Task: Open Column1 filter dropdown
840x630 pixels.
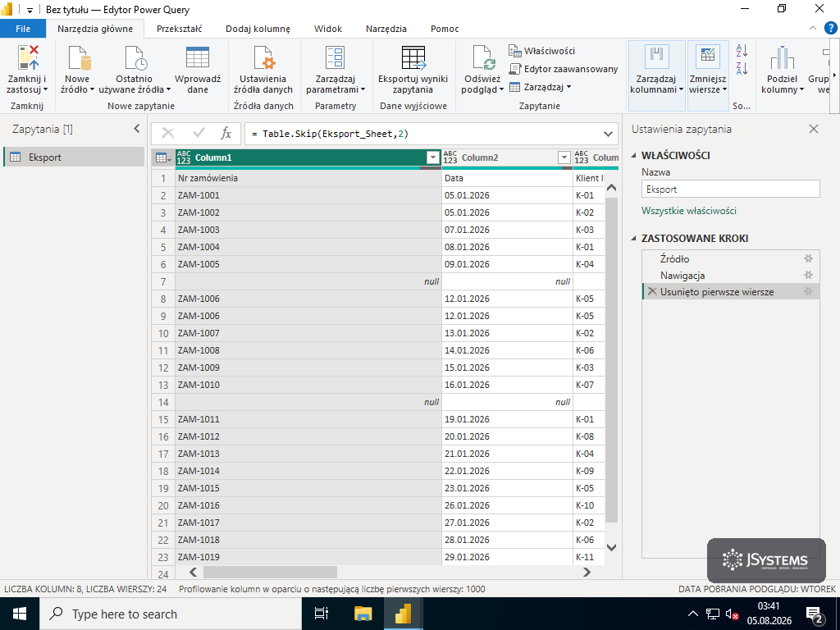Action: [433, 157]
